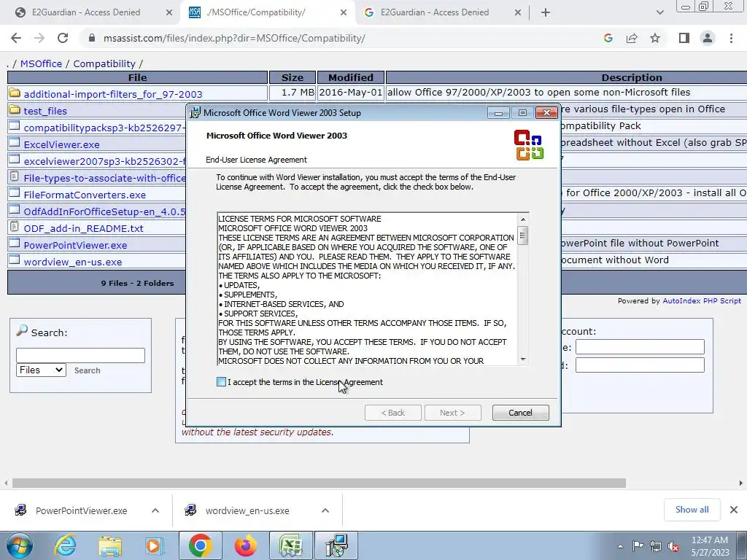This screenshot has width=747, height=560.
Task: Switch to Excel in taskbar
Action: 290,545
